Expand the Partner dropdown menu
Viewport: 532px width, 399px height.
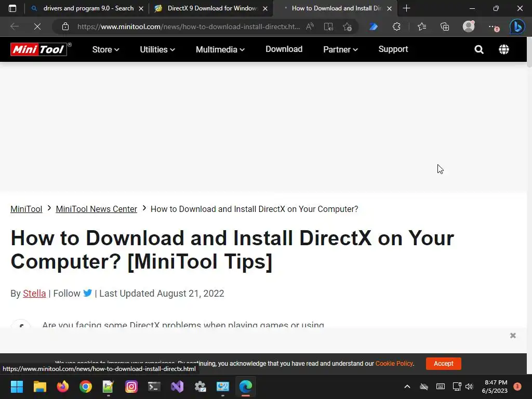(x=340, y=49)
